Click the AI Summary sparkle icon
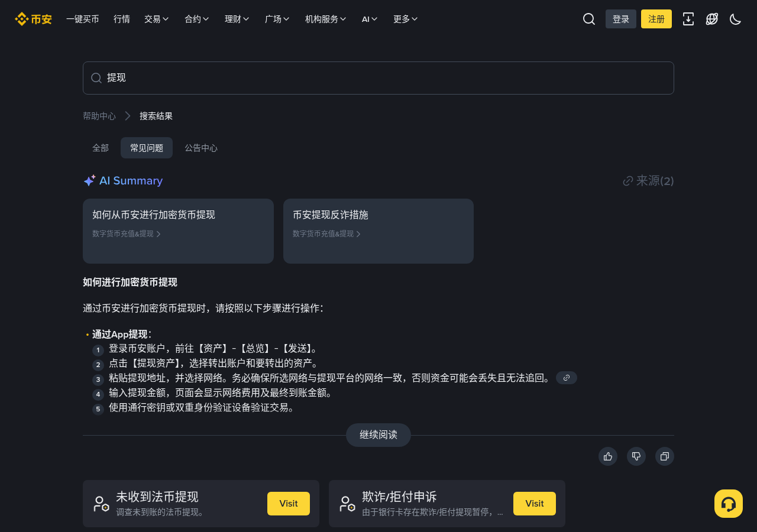 [x=89, y=181]
